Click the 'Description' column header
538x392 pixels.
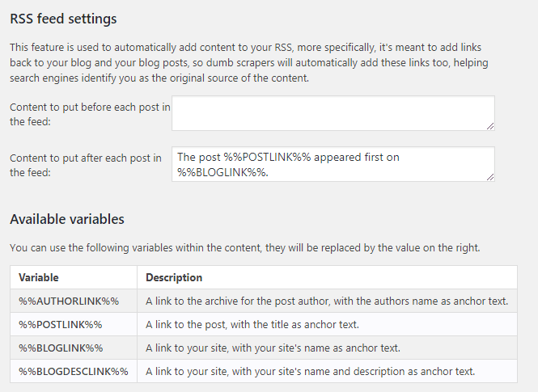point(173,277)
